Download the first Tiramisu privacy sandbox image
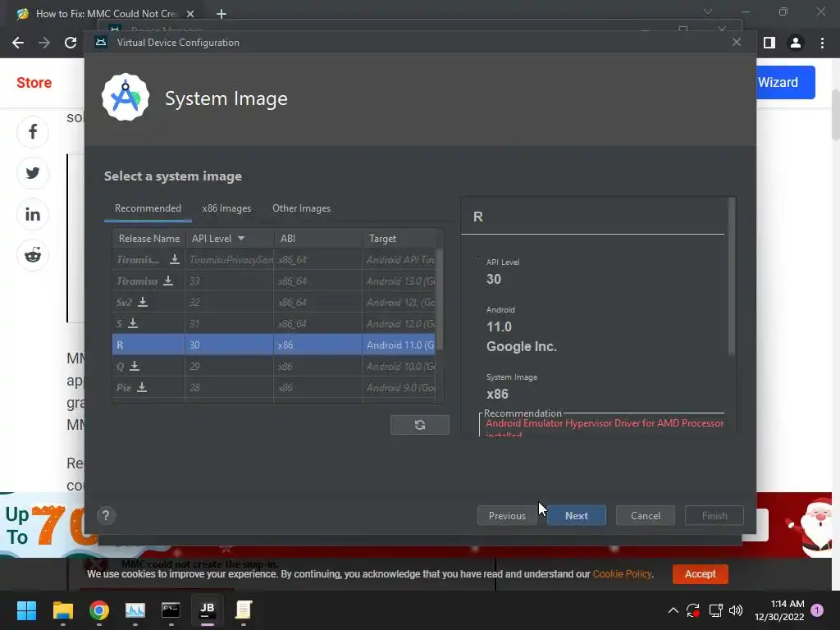This screenshot has height=630, width=840. tap(175, 259)
